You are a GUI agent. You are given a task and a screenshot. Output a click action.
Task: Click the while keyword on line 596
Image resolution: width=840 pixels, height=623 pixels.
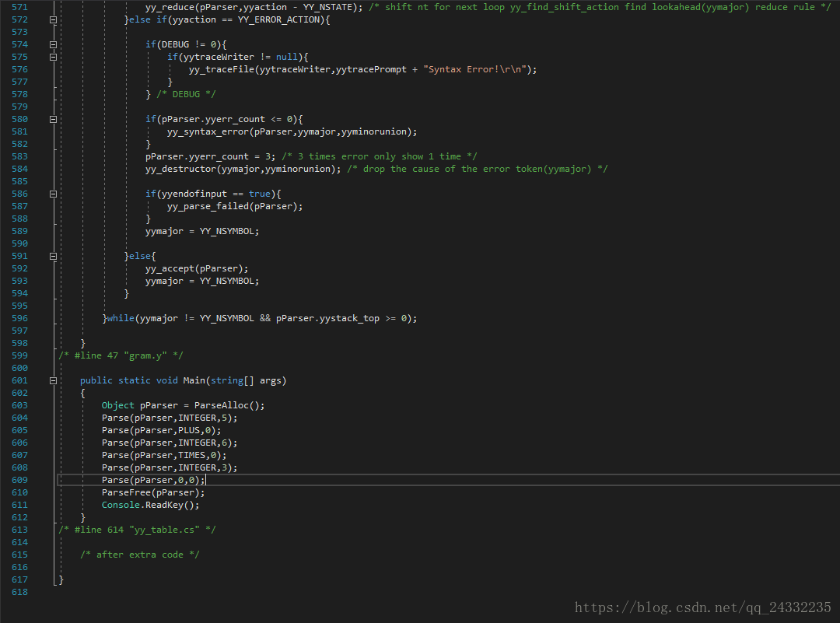point(121,318)
